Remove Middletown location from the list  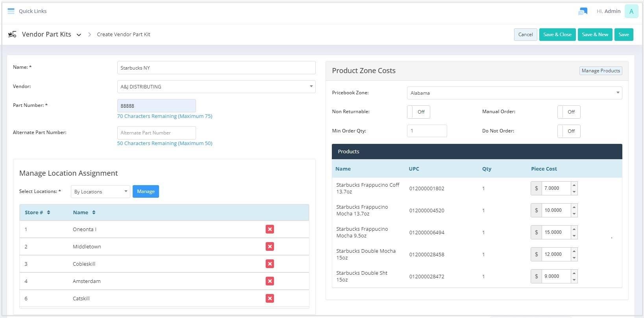point(270,246)
